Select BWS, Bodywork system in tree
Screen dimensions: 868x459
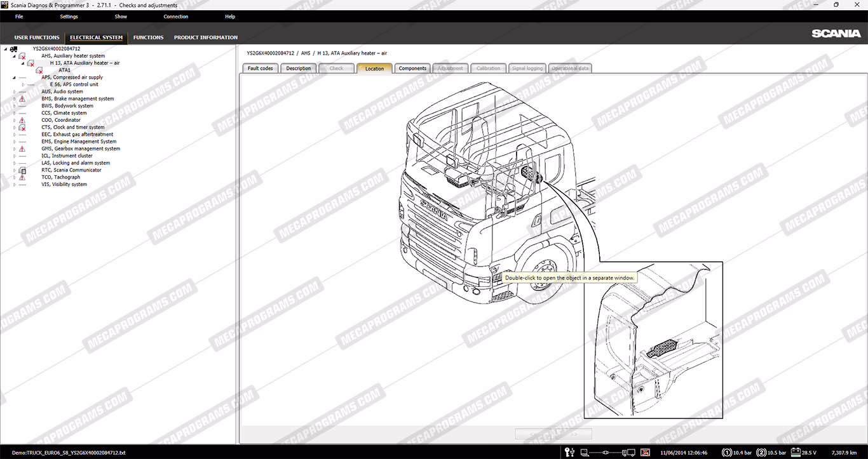pyautogui.click(x=67, y=106)
